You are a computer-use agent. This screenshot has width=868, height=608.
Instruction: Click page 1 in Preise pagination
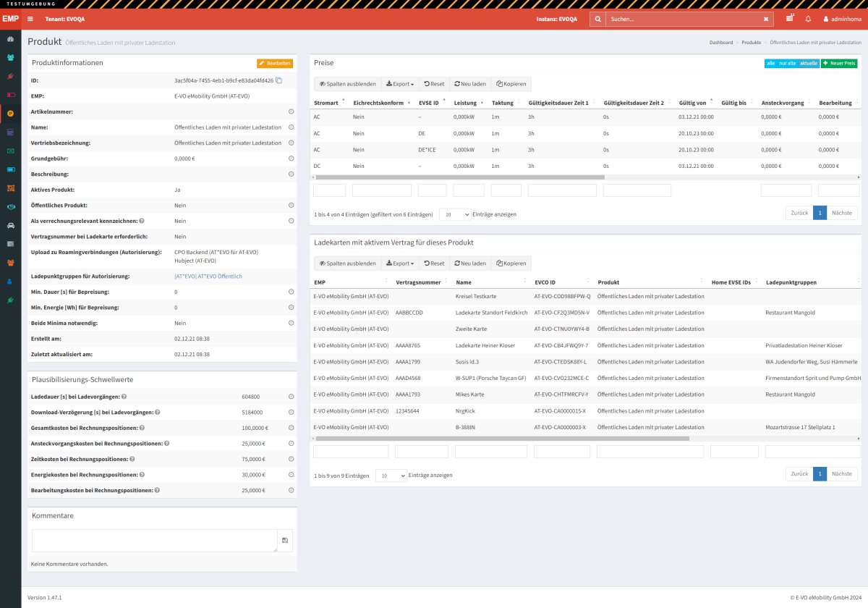point(820,213)
